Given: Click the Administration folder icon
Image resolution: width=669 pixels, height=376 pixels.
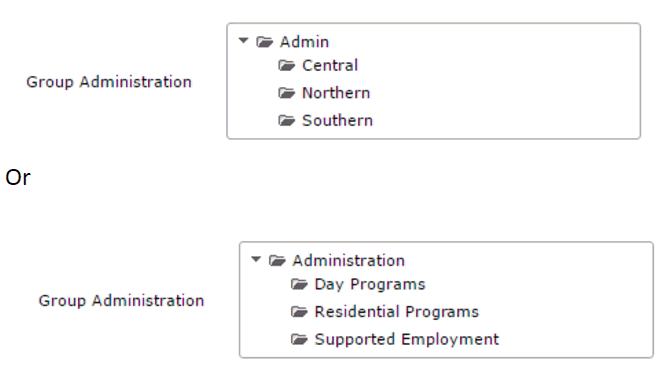Looking at the screenshot, I should pos(277,260).
